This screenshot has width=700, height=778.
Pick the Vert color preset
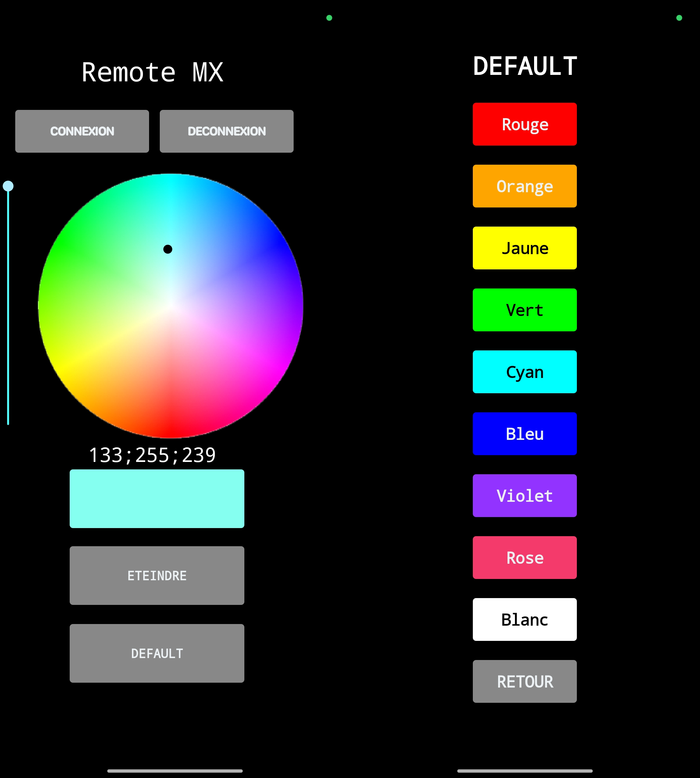coord(524,310)
